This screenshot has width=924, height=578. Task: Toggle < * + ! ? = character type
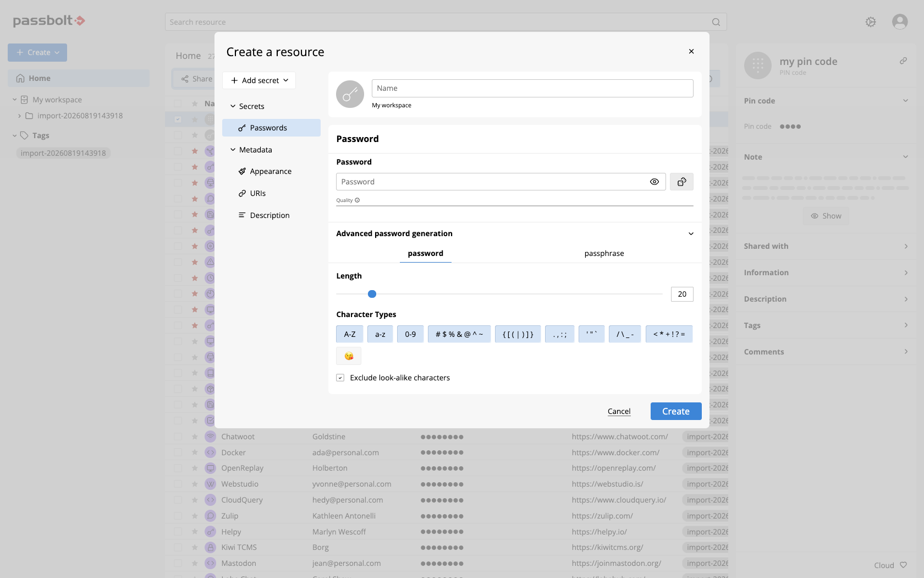669,334
